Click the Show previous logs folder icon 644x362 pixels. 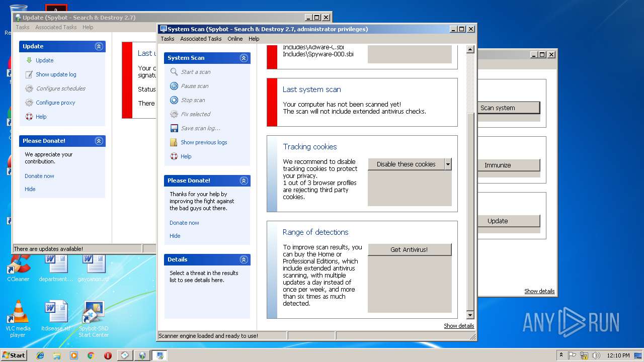[174, 142]
